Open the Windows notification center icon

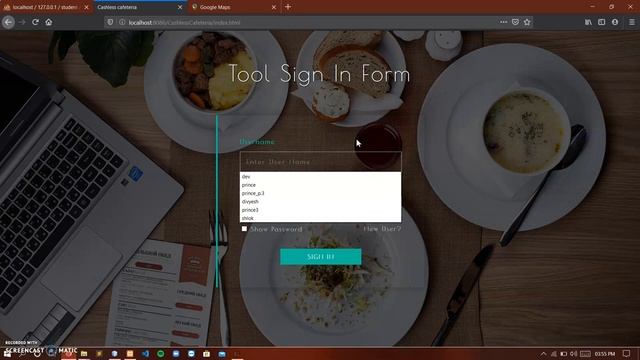coord(627,354)
